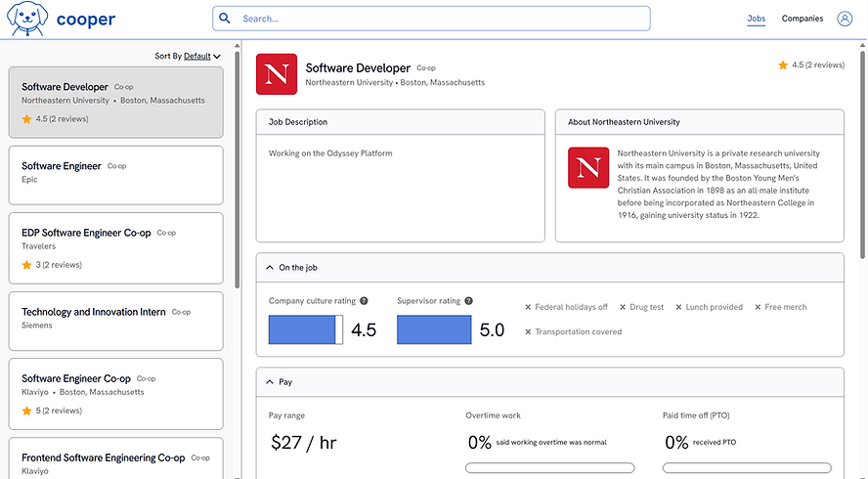Click the Supervisor rating help icon
The width and height of the screenshot is (868, 479).
tap(469, 301)
